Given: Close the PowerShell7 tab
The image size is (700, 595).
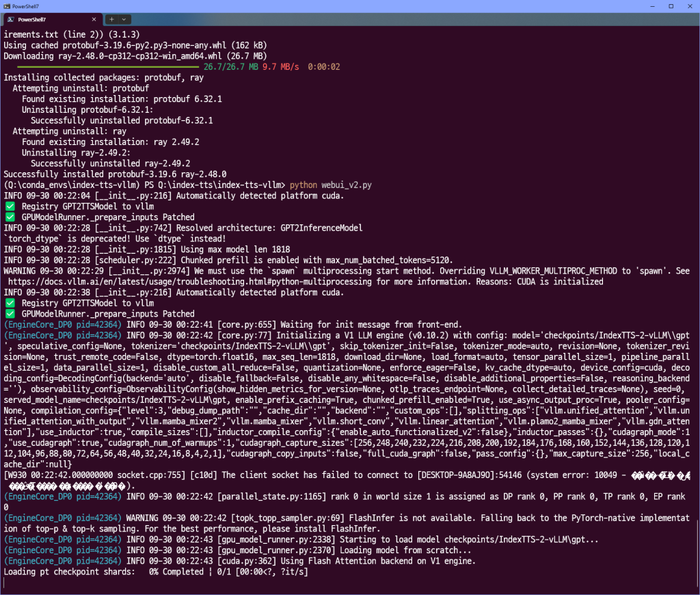Looking at the screenshot, I should pos(94,19).
